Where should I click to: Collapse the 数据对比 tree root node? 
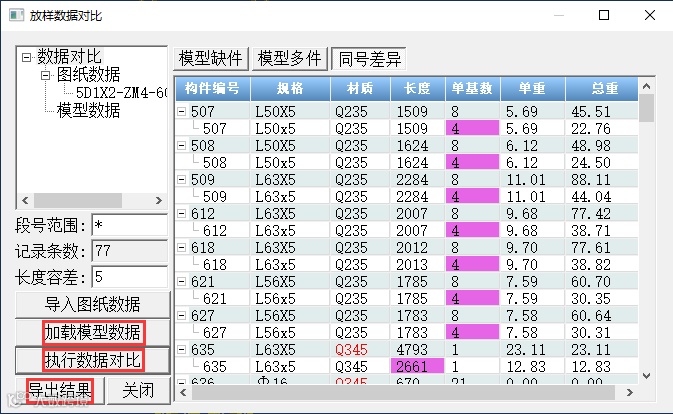(x=27, y=57)
